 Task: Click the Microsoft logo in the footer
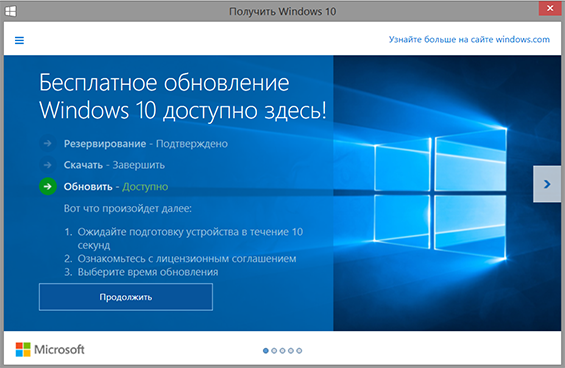[50, 349]
